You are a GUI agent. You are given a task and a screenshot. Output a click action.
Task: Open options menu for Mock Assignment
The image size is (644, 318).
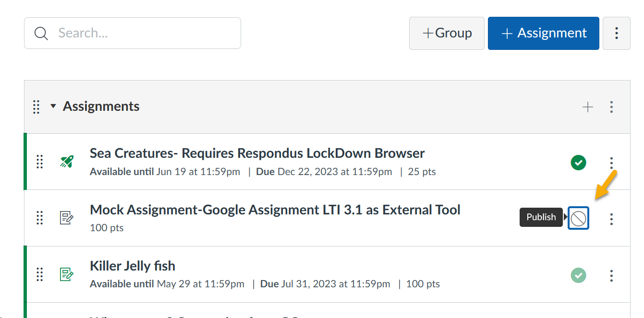[611, 219]
